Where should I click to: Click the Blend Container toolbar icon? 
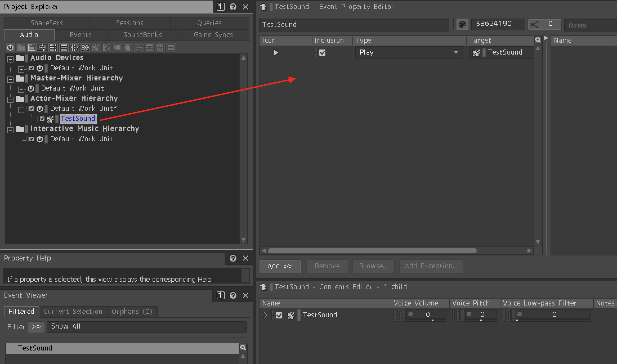(85, 48)
